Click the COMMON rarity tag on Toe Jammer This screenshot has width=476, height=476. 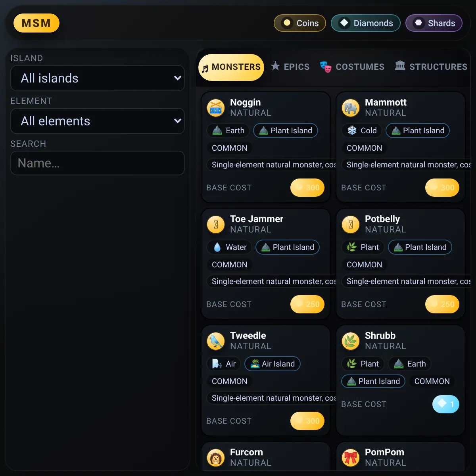(x=229, y=265)
